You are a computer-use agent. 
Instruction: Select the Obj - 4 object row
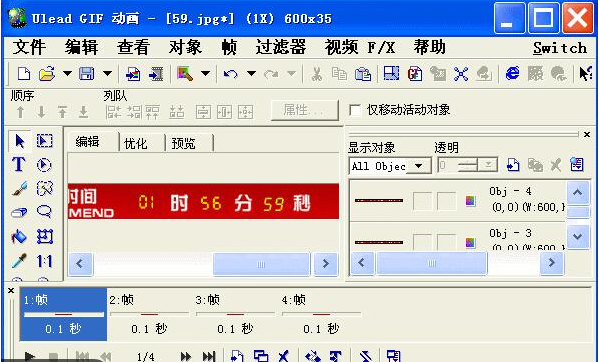[x=458, y=201]
